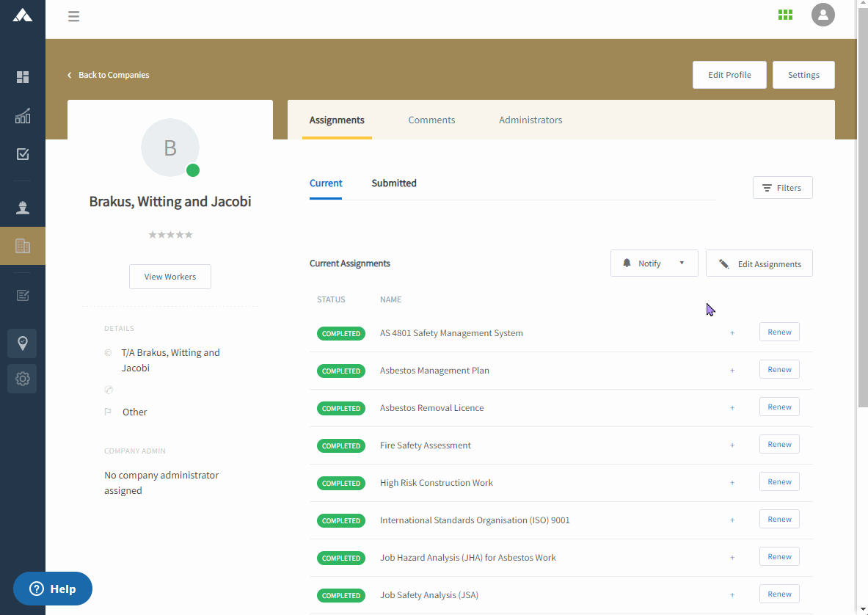Expand details for AS 4801 Safety Management System
Screen dimensions: 868x615
[x=732, y=332]
